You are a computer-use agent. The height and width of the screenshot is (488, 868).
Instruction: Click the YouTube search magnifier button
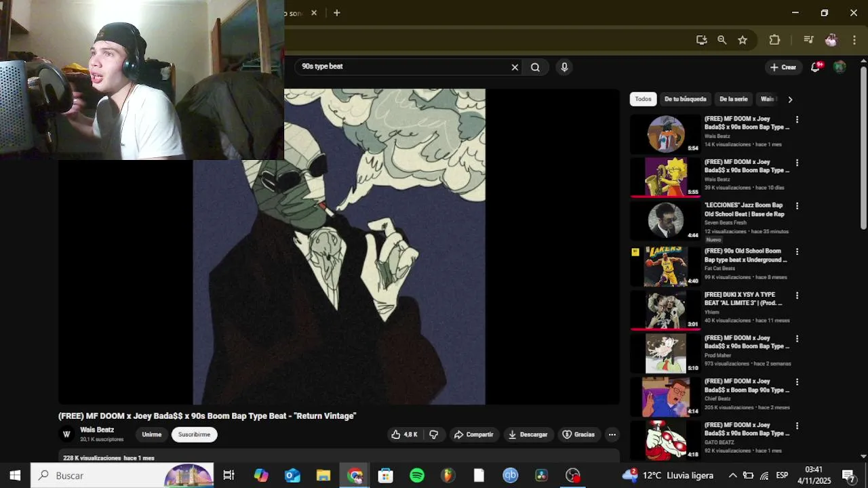536,67
